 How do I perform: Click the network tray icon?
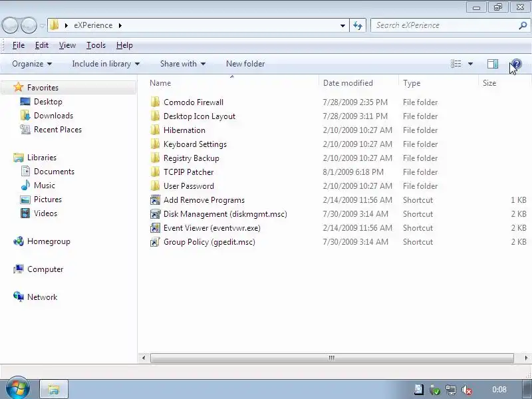point(451,390)
